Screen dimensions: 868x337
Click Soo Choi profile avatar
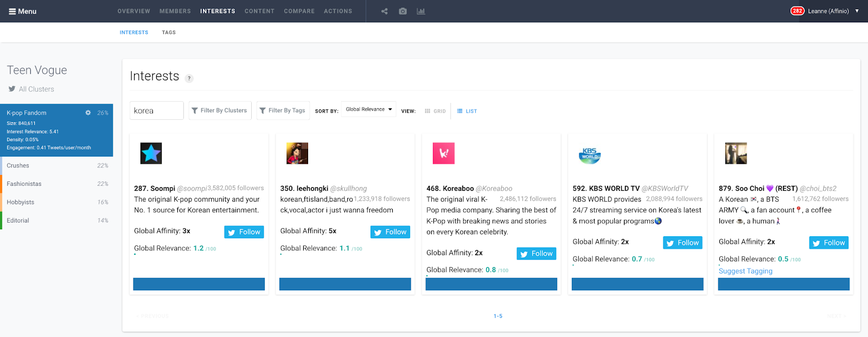coord(736,153)
